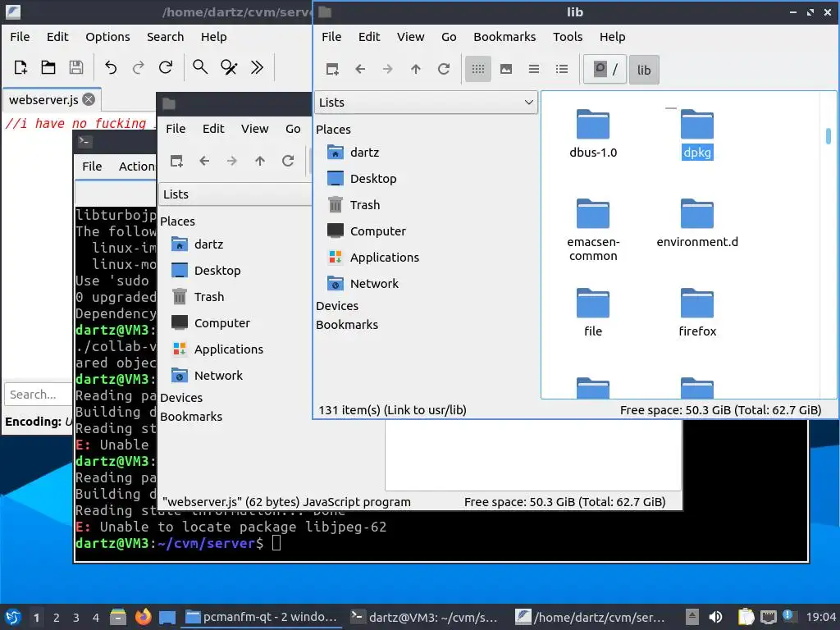Switch lib window to compact view

tap(533, 69)
